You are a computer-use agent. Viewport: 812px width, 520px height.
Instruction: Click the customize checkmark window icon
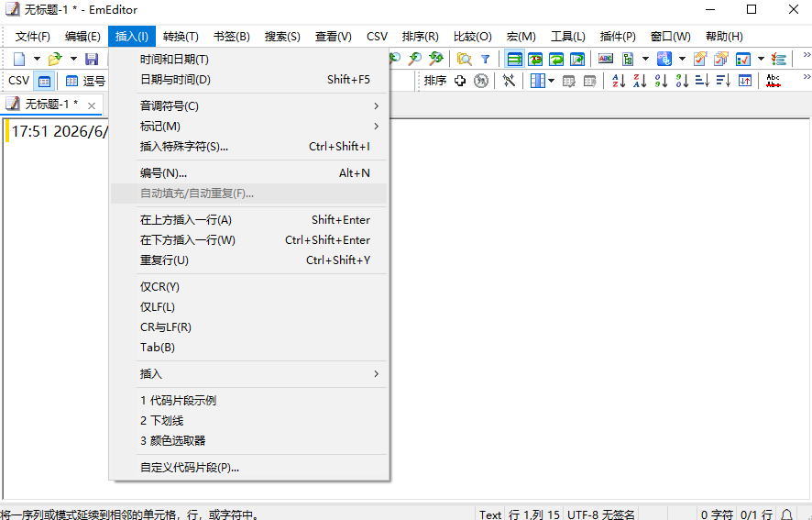tap(742, 59)
